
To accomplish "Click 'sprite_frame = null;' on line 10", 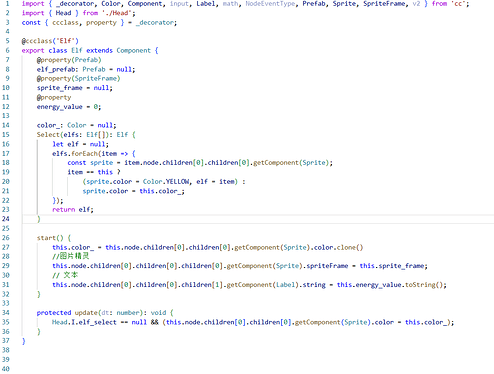I will pyautogui.click(x=75, y=88).
